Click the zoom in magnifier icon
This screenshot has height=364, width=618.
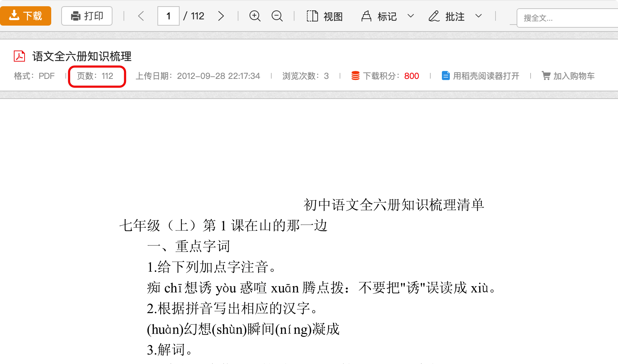pyautogui.click(x=255, y=16)
